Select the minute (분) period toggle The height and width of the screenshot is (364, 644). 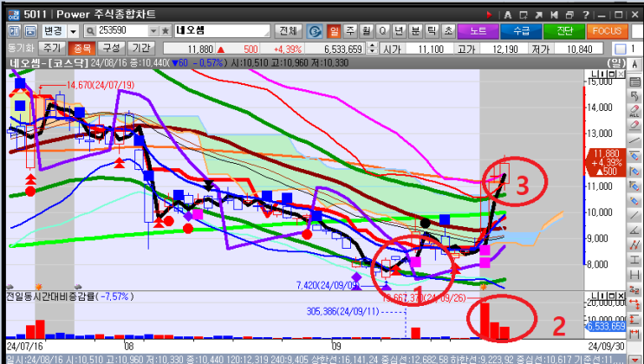click(x=415, y=31)
